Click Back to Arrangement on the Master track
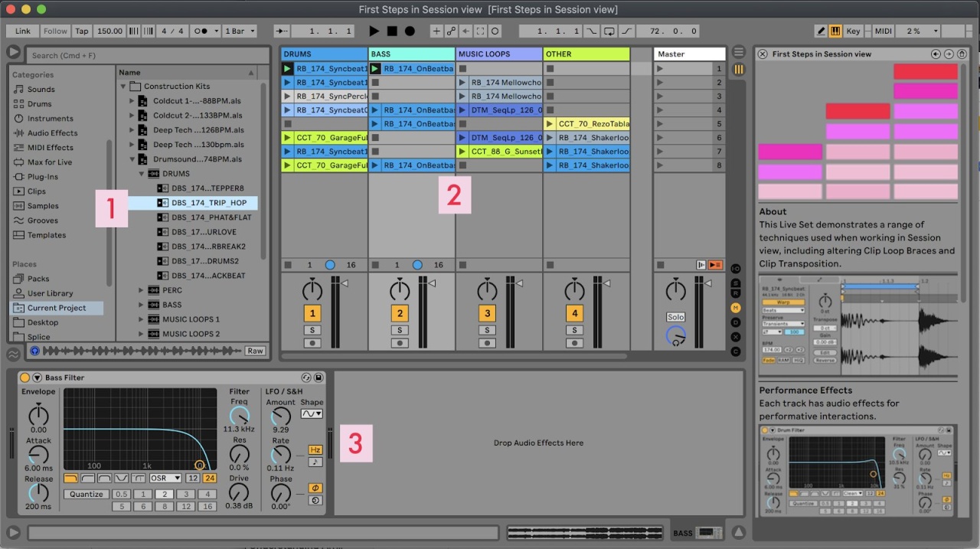980x549 pixels. pos(713,264)
